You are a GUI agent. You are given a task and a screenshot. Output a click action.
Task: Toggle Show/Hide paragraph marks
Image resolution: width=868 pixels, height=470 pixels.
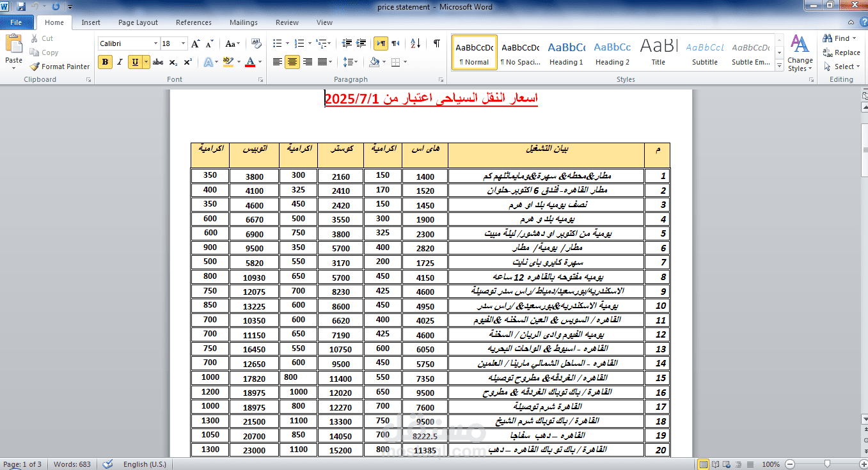436,43
